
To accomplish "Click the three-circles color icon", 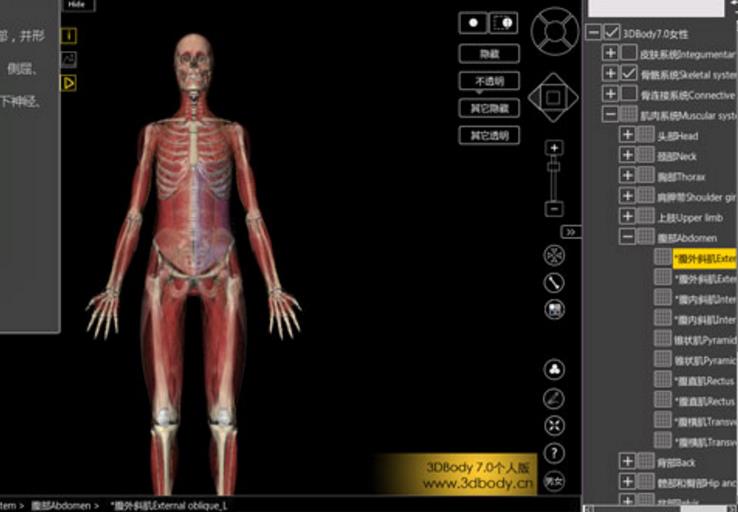I will (554, 369).
